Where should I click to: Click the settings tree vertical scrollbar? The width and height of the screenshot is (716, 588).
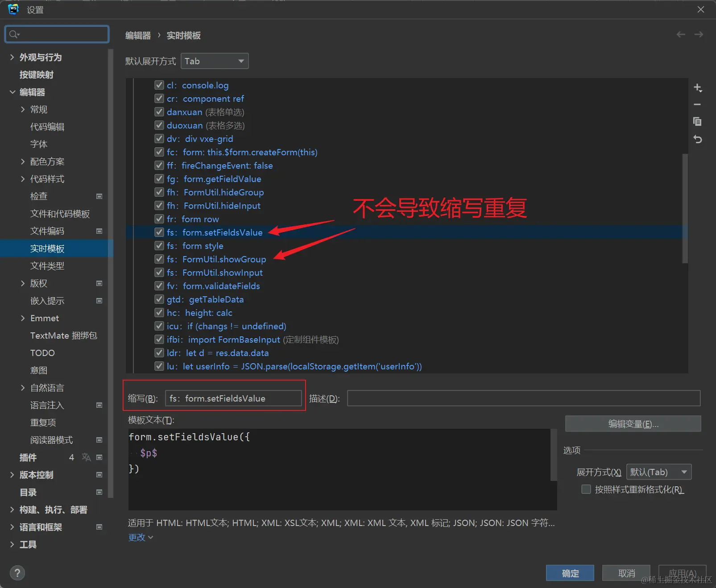(111, 273)
